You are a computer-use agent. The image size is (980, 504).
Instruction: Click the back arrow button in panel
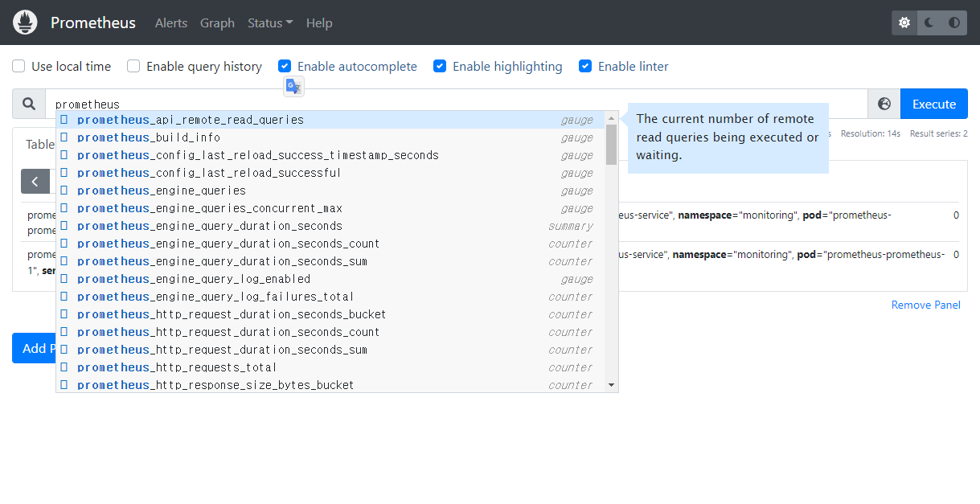click(35, 181)
